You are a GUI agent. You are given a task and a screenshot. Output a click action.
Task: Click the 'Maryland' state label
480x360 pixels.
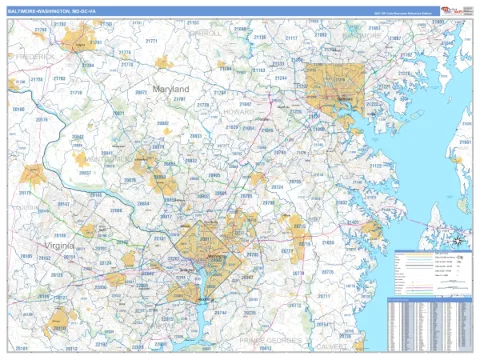coord(171,89)
